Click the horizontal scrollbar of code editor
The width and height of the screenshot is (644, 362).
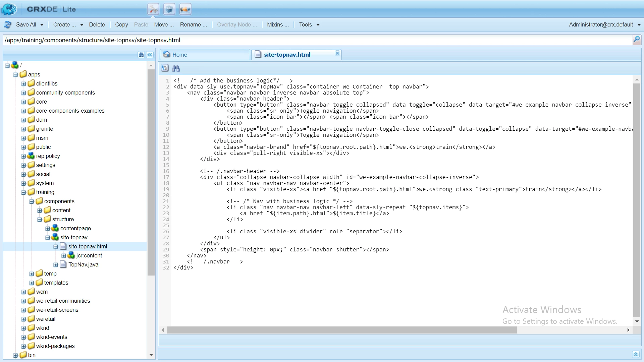coord(342,330)
